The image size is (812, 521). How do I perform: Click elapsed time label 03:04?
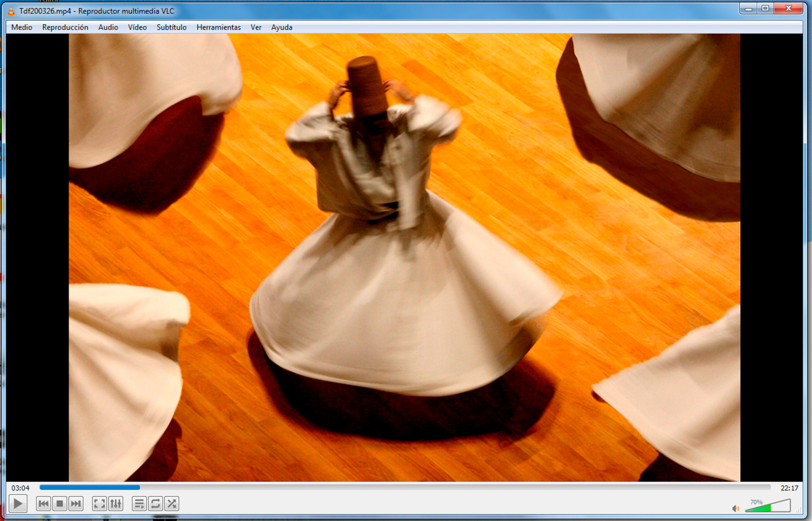pos(20,488)
